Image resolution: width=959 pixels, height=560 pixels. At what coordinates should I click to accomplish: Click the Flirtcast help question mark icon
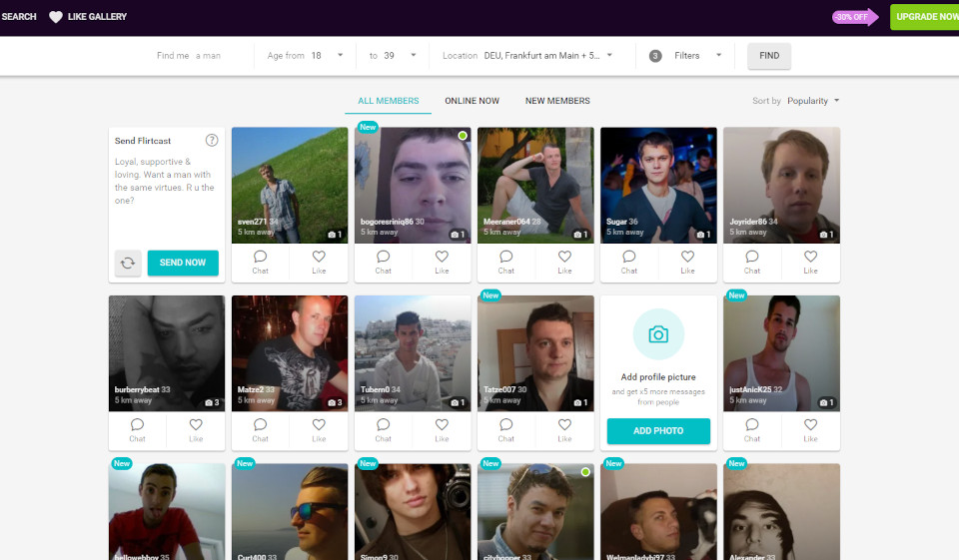pyautogui.click(x=212, y=141)
